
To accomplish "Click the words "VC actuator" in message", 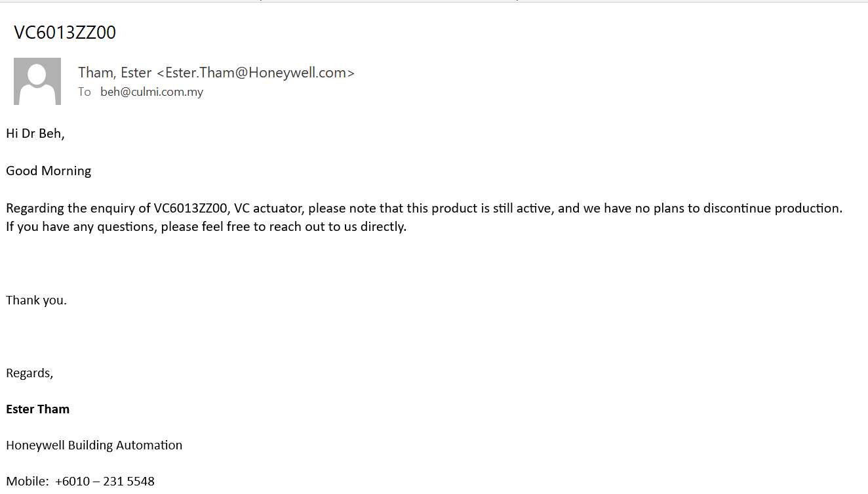I will click(268, 209).
